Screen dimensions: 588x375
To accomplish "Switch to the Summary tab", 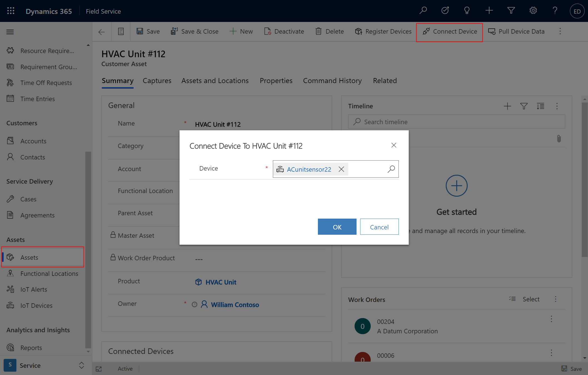I will pyautogui.click(x=118, y=81).
